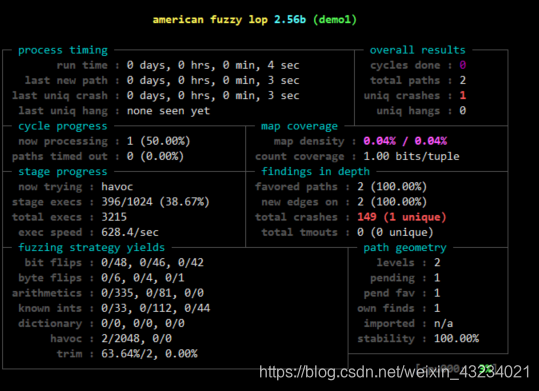The height and width of the screenshot is (391, 539).
Task: Click total tmouts '0 (0 unique)'
Action: pos(395,232)
